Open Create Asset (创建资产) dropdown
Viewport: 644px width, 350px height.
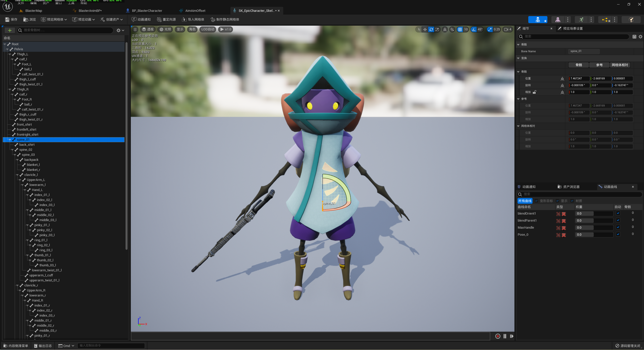coord(112,19)
